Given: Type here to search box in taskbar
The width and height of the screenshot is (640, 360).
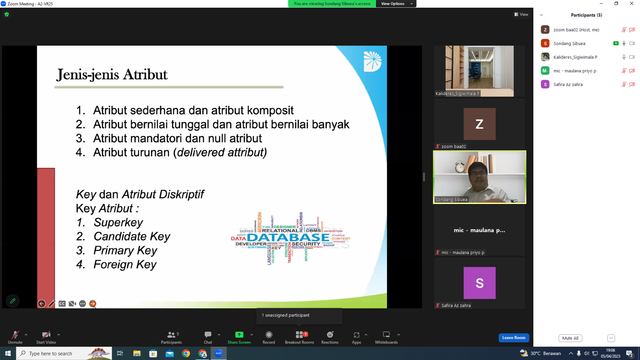Looking at the screenshot, I should (x=64, y=353).
